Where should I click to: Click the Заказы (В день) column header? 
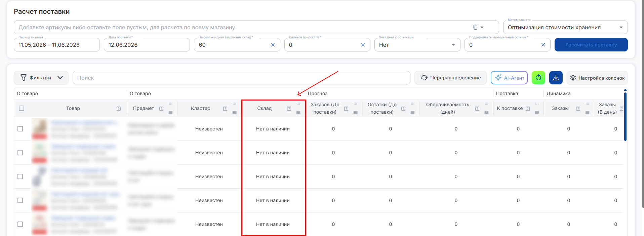point(607,108)
